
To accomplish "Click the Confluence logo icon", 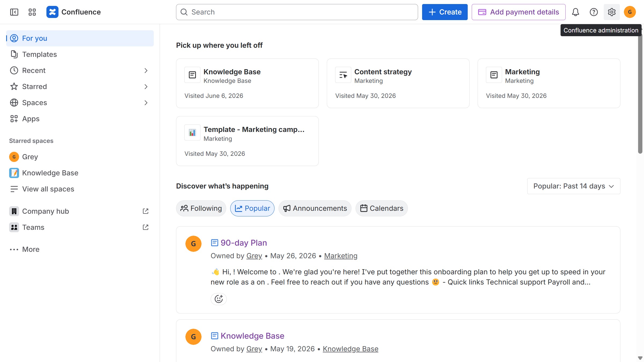I will point(52,12).
